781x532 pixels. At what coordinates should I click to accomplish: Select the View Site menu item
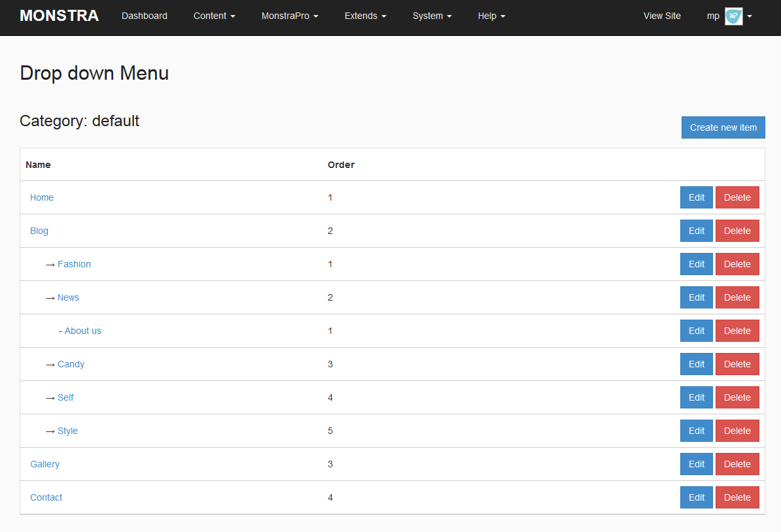coord(662,16)
